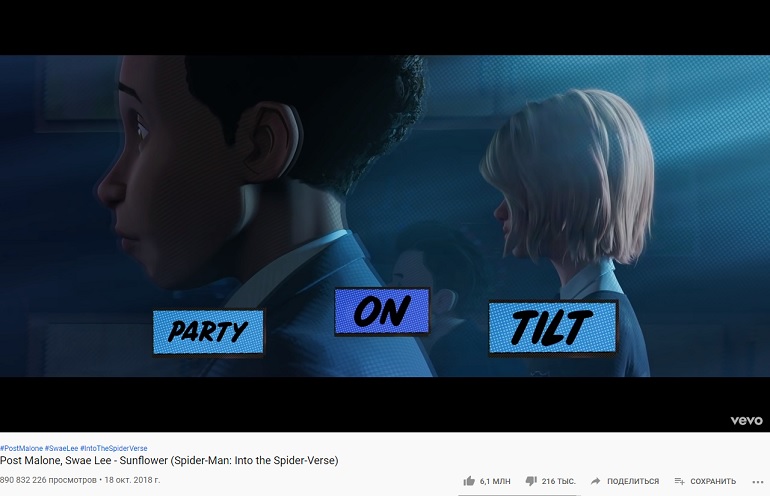
Task: Open the #PostMalone hashtag link
Action: (x=21, y=448)
